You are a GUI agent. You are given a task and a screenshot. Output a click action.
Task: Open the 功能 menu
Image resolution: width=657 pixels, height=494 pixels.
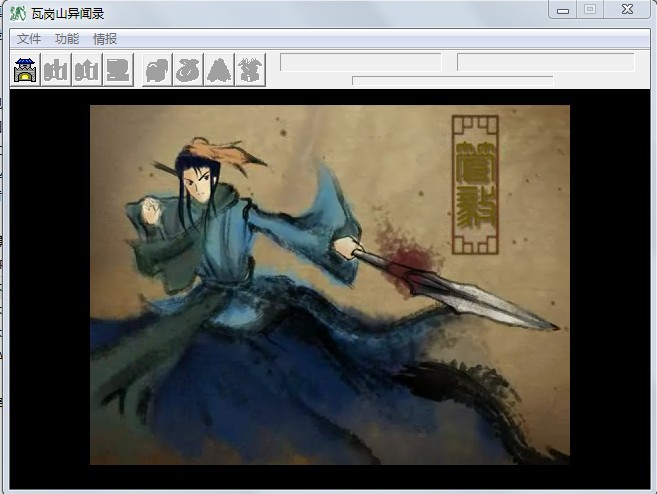tap(67, 39)
